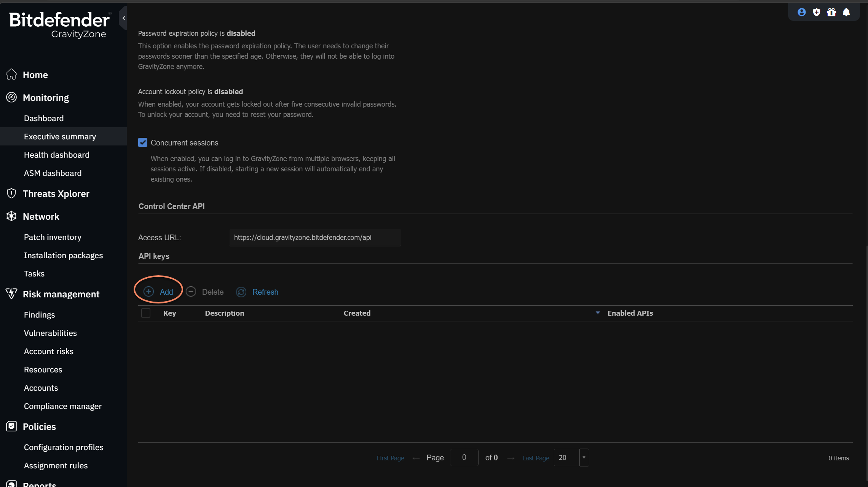Open Threats Xplorer section
Viewport: 868px width, 487px height.
click(x=56, y=193)
